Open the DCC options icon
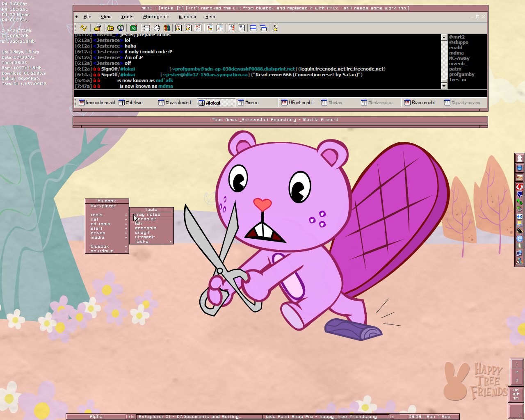Screen dimensions: 525x420 point(198,28)
